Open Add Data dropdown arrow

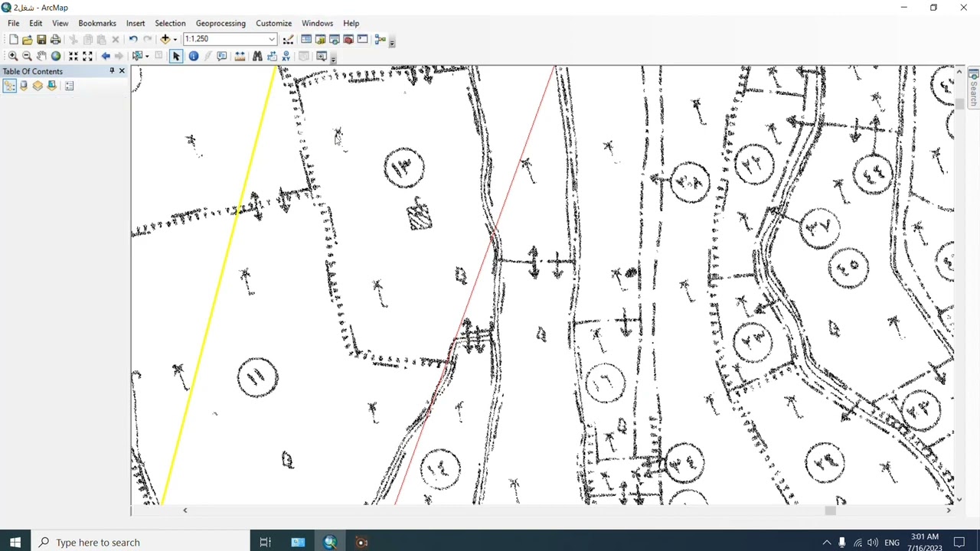pos(175,39)
